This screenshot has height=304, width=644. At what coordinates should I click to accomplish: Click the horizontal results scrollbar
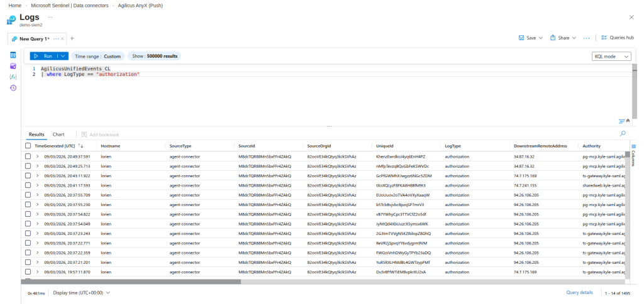131,282
